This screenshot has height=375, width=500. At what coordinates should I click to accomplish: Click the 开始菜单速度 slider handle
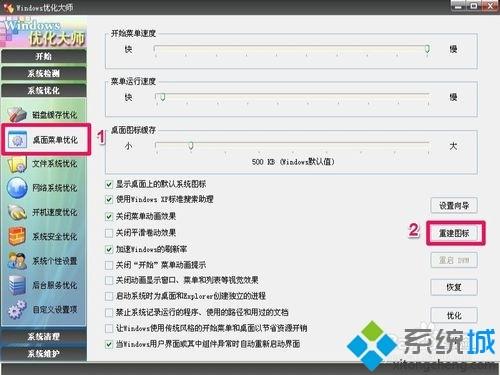[427, 49]
